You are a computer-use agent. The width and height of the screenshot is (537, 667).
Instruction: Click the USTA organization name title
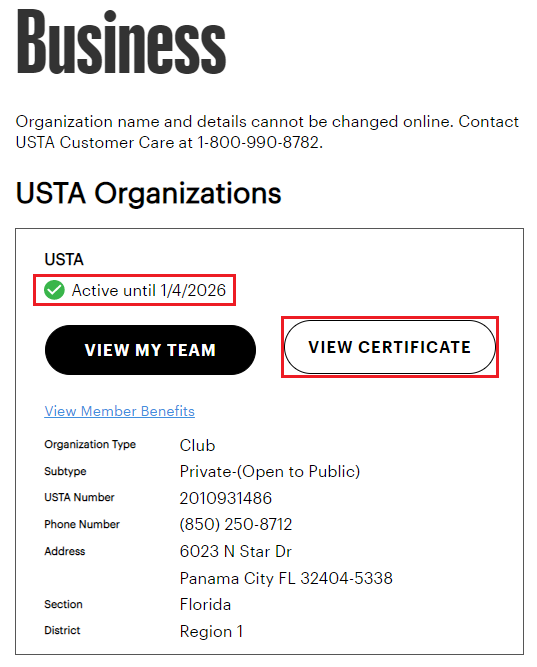point(64,259)
